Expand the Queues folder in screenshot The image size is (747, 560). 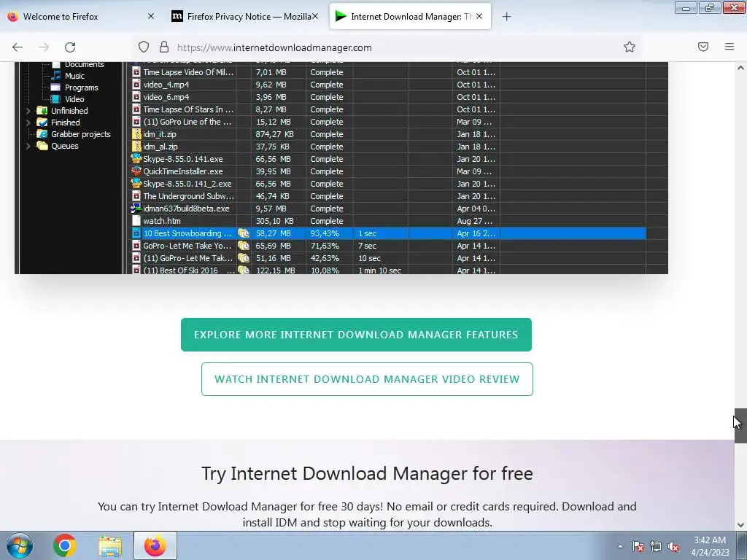click(28, 146)
